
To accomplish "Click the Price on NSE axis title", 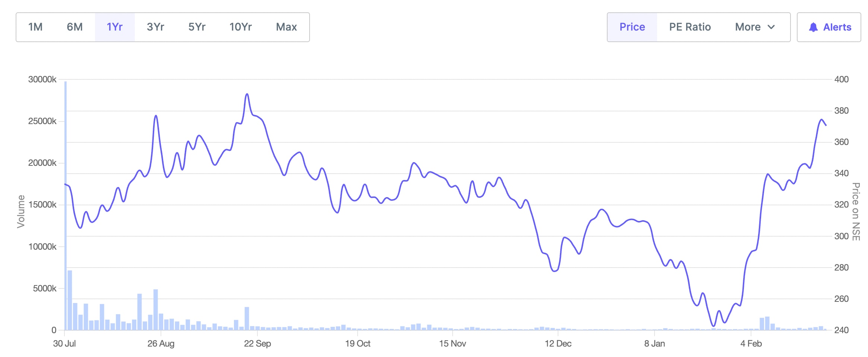I will click(856, 211).
